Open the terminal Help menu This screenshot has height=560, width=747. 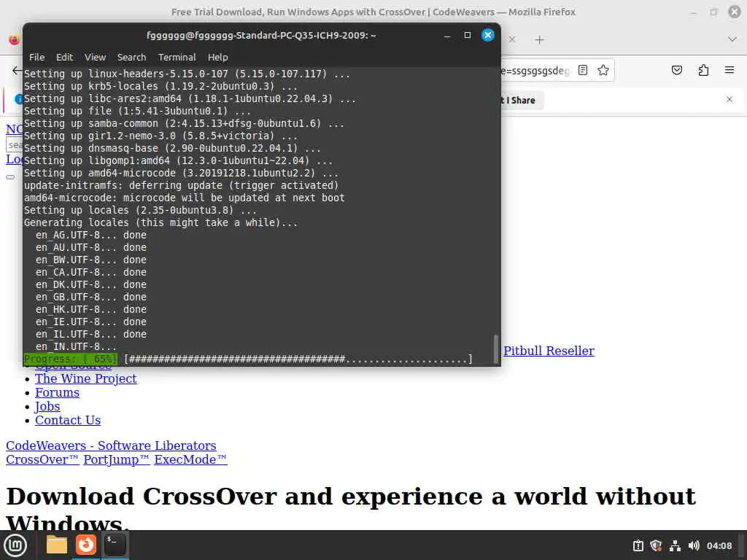[217, 57]
